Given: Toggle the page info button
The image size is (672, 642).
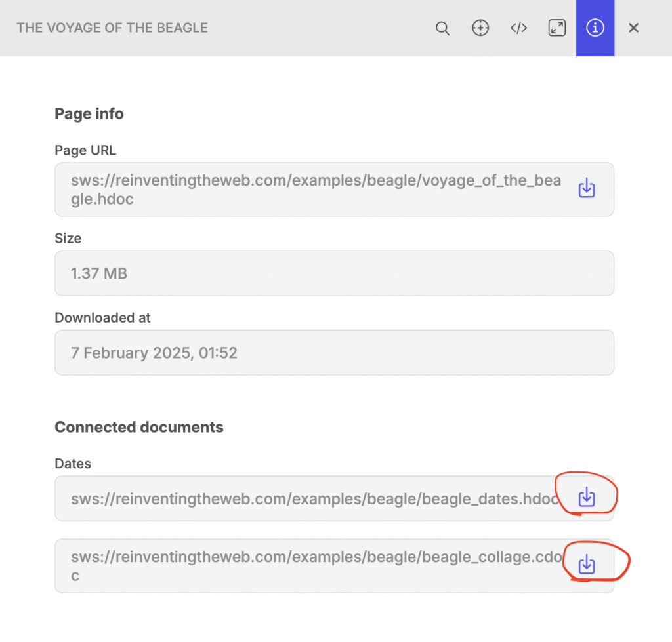Looking at the screenshot, I should point(595,28).
